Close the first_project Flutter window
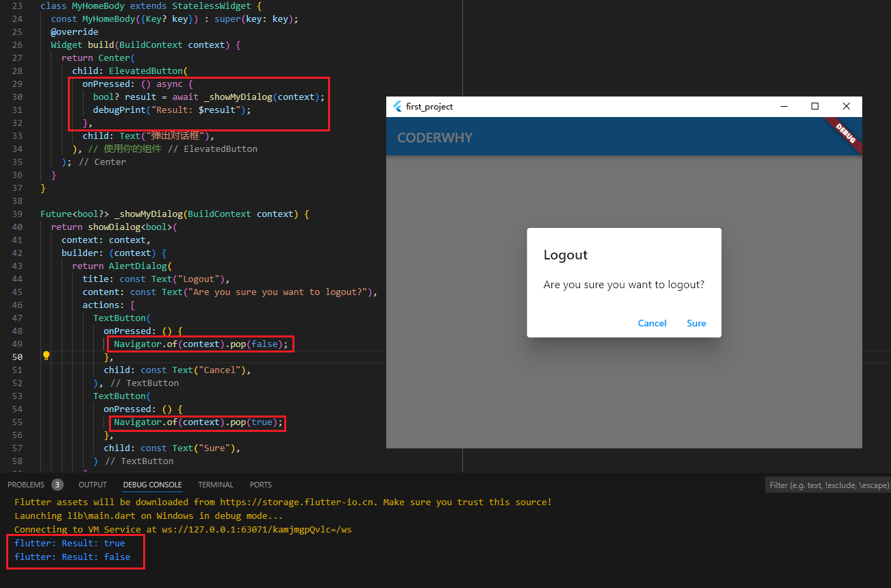Viewport: 891px width, 588px height. (846, 106)
